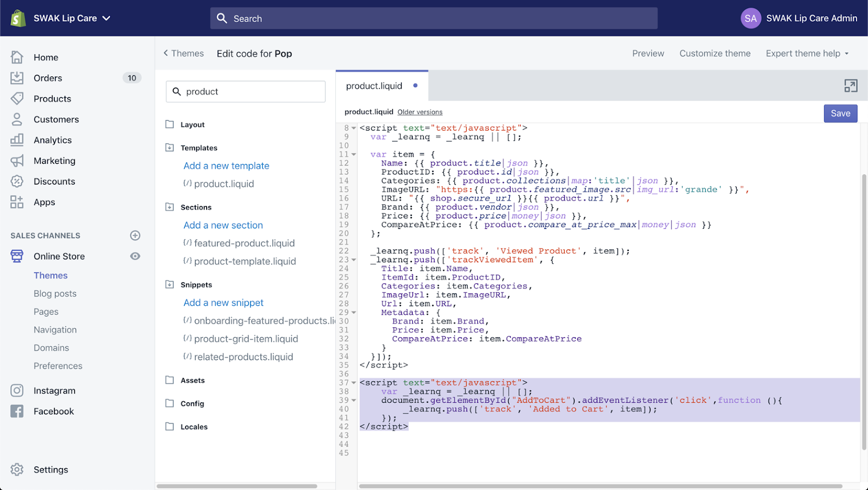Expand the Layout folder
Image resolution: width=868 pixels, height=490 pixels.
[x=170, y=124]
